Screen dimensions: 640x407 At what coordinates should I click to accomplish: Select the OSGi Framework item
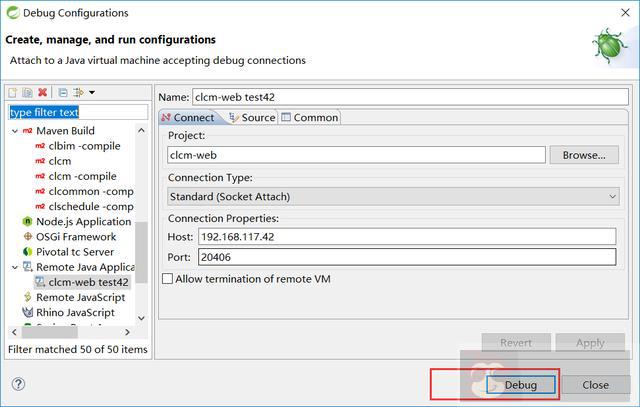(x=77, y=237)
